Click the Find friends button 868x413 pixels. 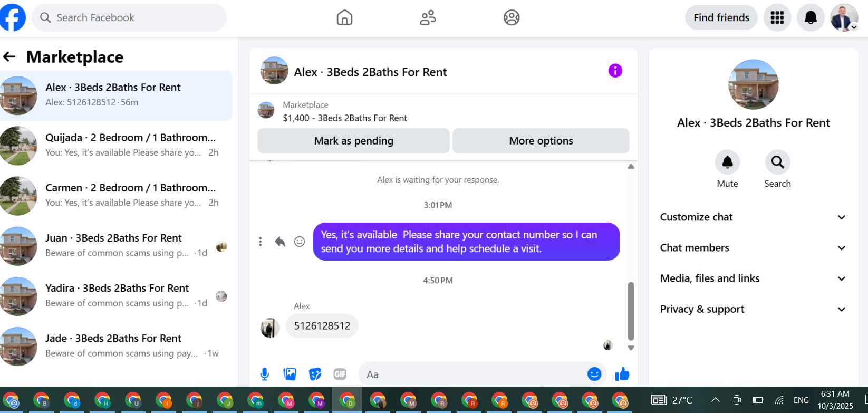point(721,18)
